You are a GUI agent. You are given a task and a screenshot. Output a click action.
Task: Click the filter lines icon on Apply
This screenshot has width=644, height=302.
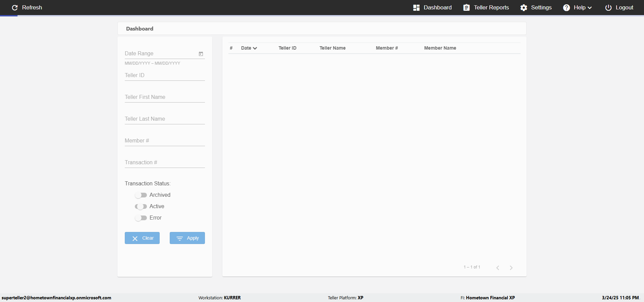pos(180,238)
